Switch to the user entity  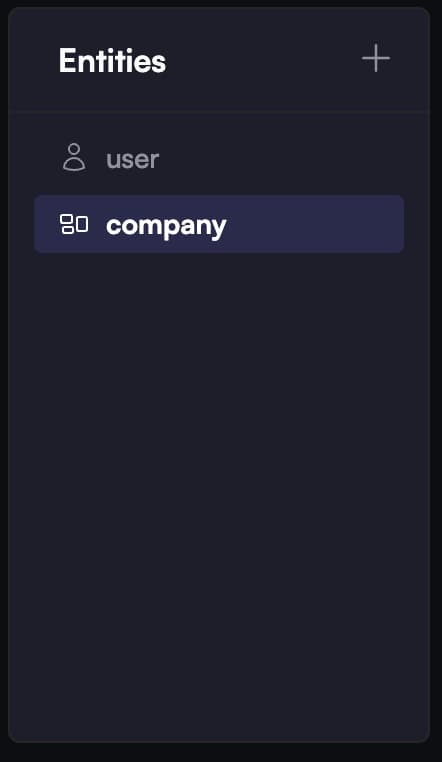point(219,158)
